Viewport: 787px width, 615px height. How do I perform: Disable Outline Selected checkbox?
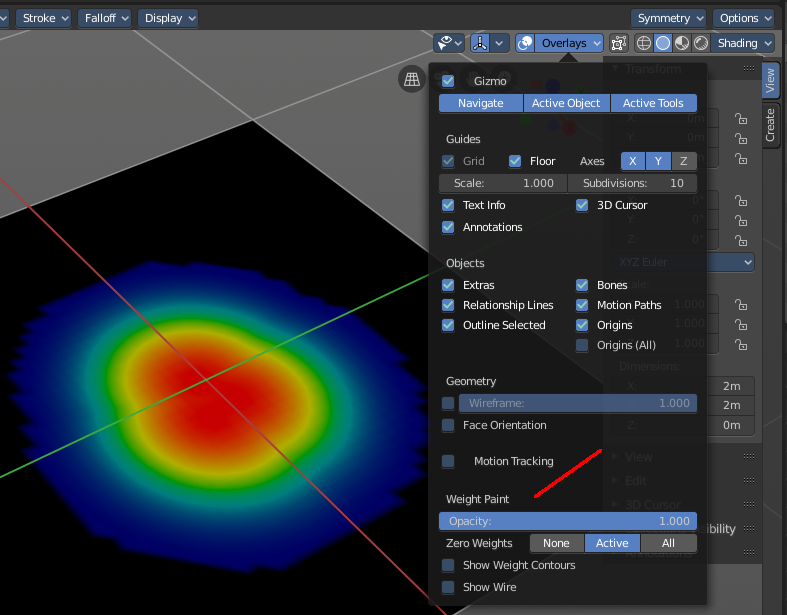point(448,325)
